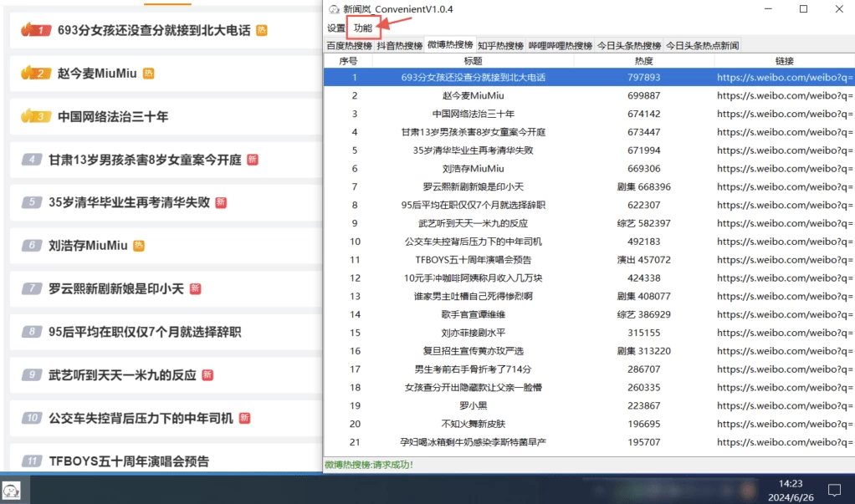Click the app icon in the title bar
855x504 pixels.
pyautogui.click(x=334, y=9)
